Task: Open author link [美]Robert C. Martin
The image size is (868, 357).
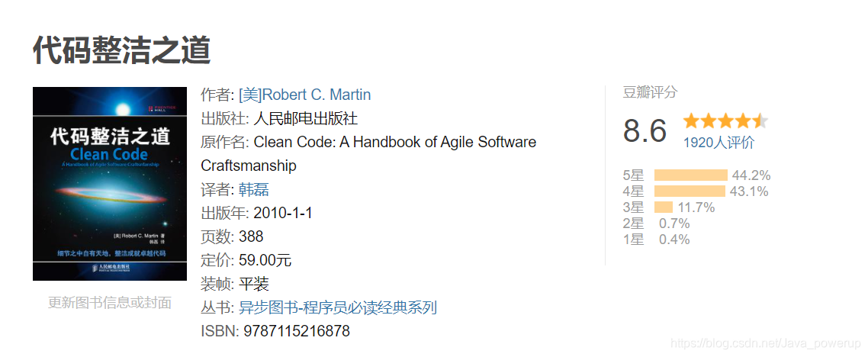Action: (304, 95)
